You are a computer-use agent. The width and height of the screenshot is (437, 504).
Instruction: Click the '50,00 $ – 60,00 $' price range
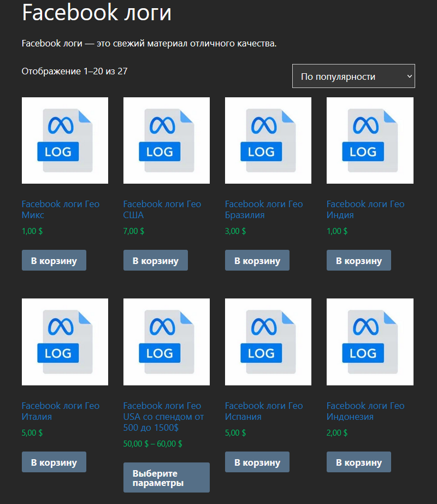point(153,444)
